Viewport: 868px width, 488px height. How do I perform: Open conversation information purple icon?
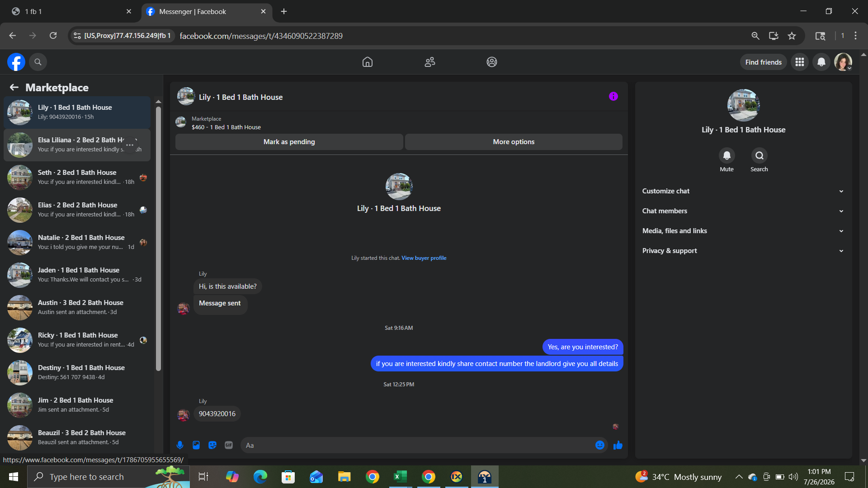coord(613,96)
